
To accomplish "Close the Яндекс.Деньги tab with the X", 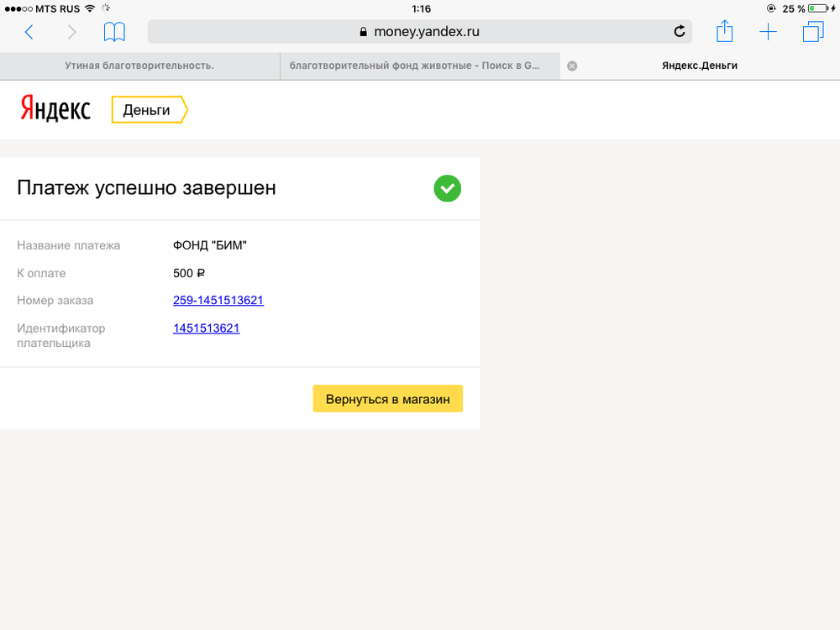I will 572,66.
